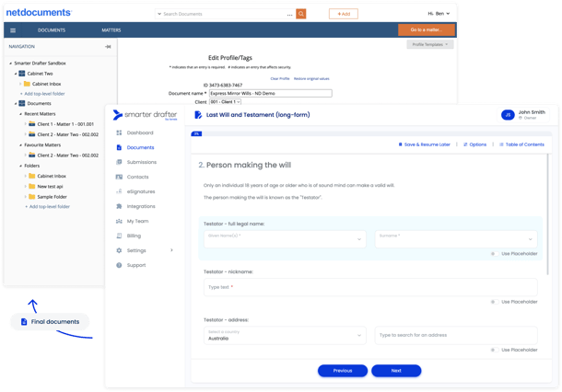Go to Submissions in Smarter Drafter menu
The width and height of the screenshot is (562, 392).
click(x=142, y=162)
